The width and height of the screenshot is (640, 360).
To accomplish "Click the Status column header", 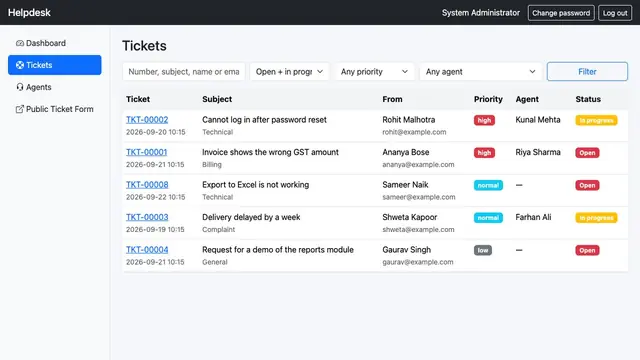I will click(x=588, y=99).
